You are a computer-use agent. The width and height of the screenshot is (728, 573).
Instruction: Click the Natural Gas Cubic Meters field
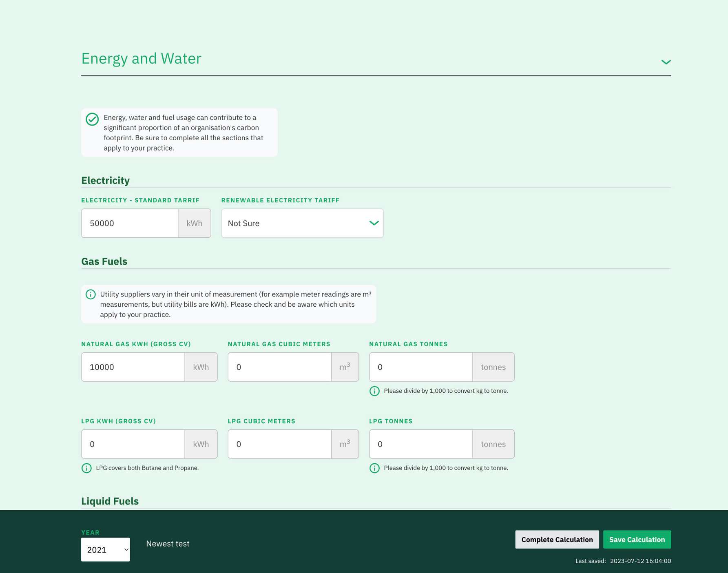coord(279,367)
